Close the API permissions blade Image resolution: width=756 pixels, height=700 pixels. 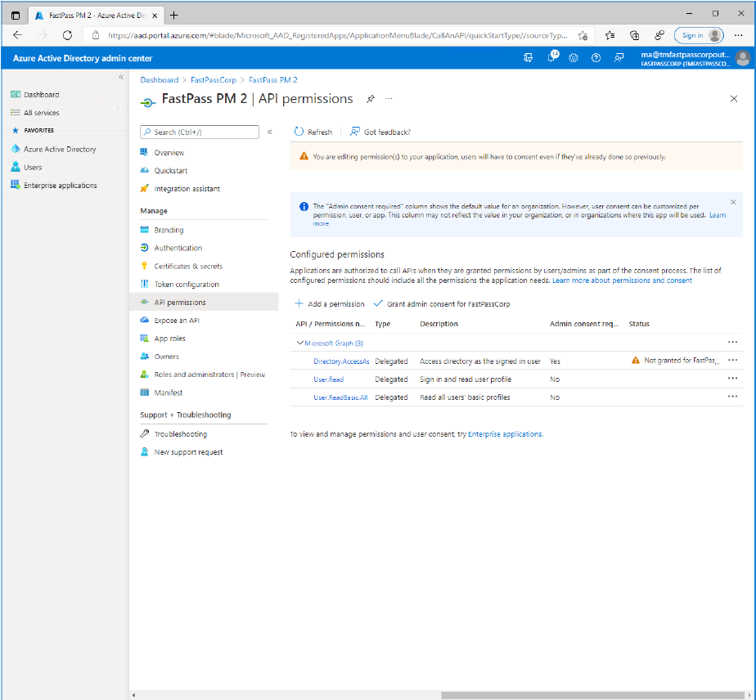pos(733,99)
